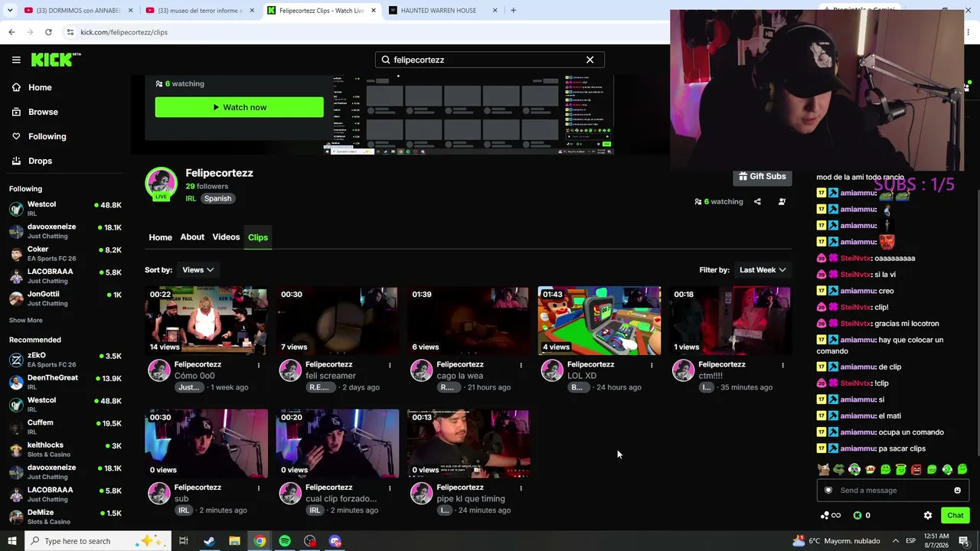The image size is (980, 551).
Task: Open Westcol channel in Following list
Action: click(65, 209)
